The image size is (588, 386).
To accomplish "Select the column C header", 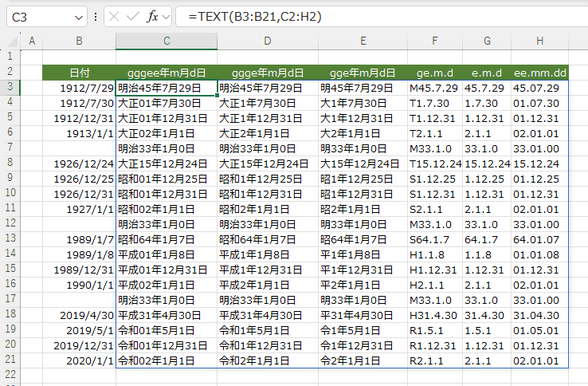I will point(166,41).
